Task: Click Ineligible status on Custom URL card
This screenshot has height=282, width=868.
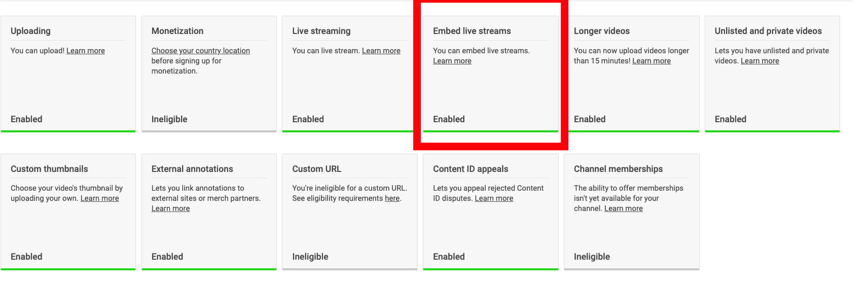Action: coord(310,257)
